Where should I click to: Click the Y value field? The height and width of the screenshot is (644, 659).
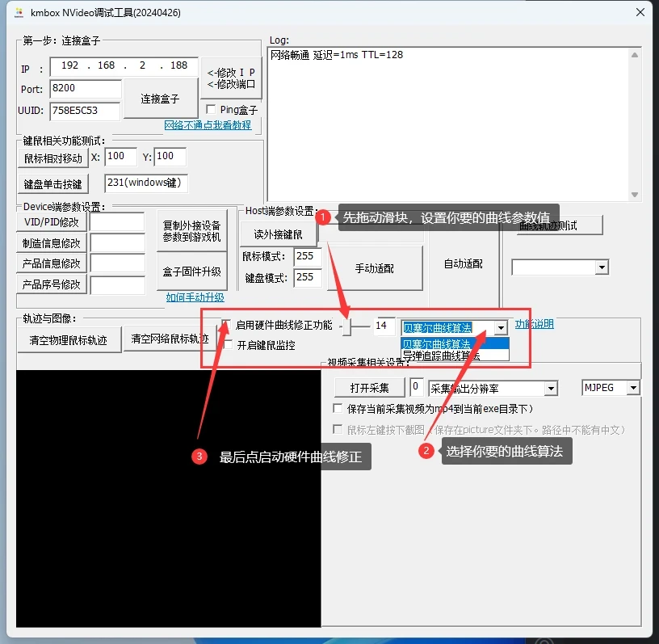170,157
